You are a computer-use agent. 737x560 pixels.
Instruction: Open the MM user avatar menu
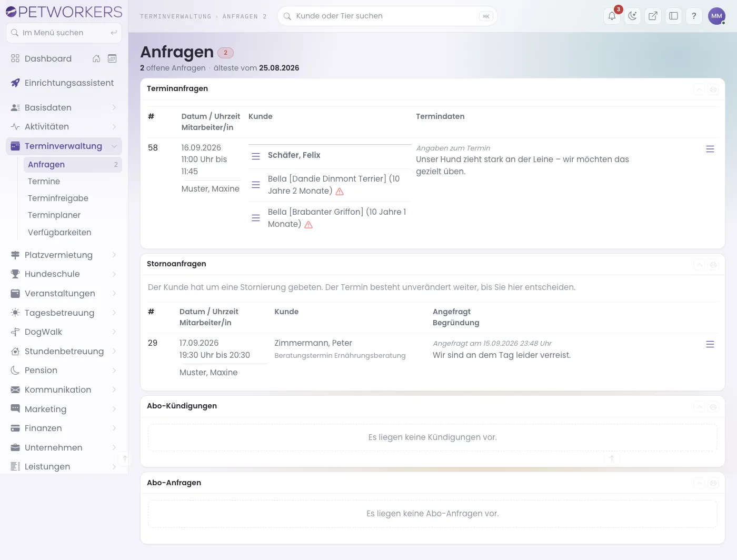[716, 16]
